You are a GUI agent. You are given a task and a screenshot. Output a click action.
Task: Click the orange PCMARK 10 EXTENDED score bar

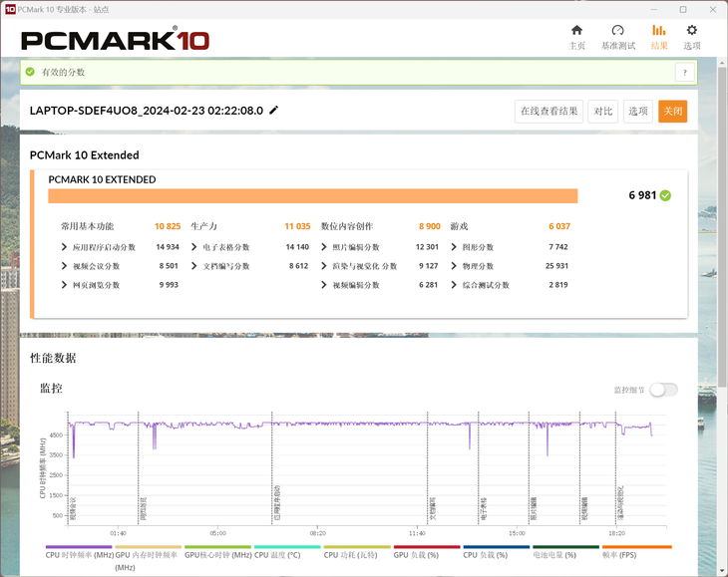point(313,196)
